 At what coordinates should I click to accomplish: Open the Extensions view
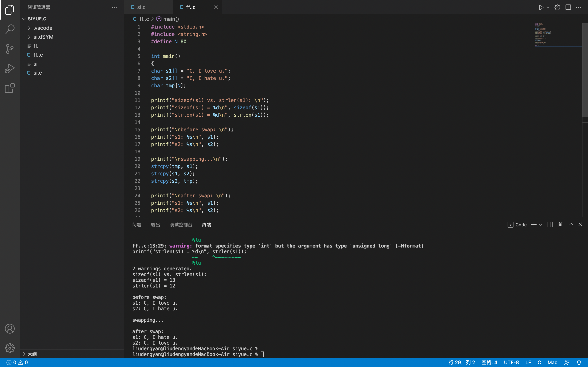tap(10, 88)
